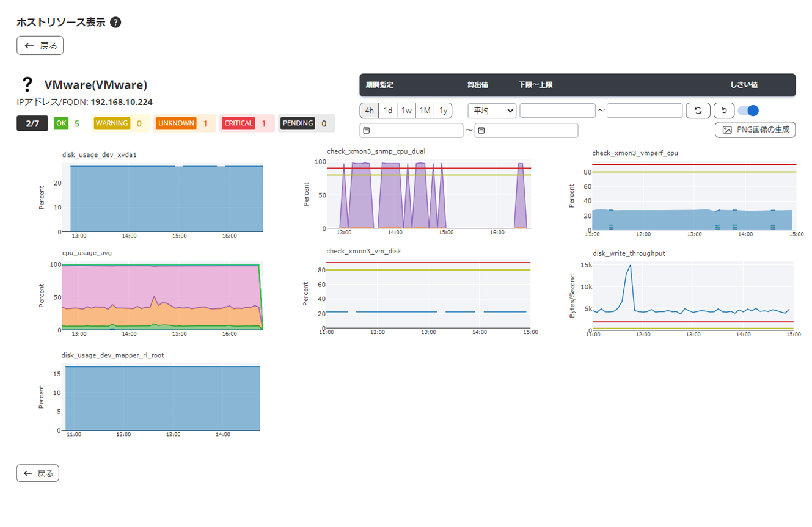Filter by the PENDING badge
This screenshot has width=812, height=527.
coord(298,123)
